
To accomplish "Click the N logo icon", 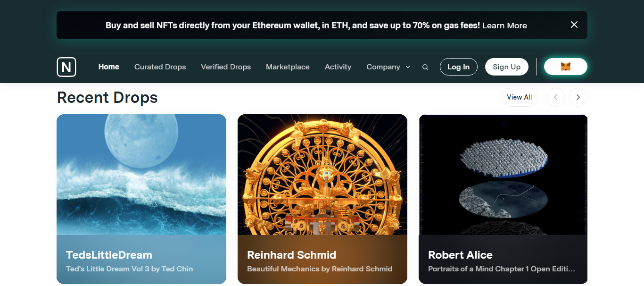I will (66, 67).
